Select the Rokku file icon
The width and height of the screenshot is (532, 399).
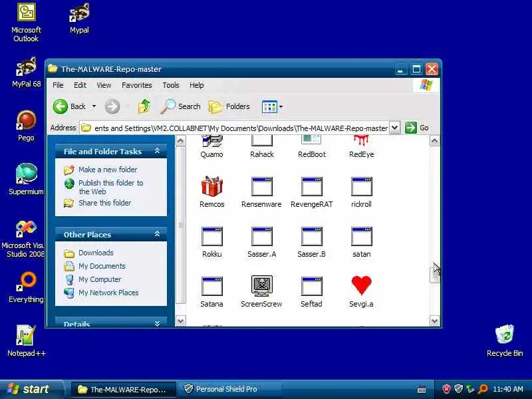point(211,236)
